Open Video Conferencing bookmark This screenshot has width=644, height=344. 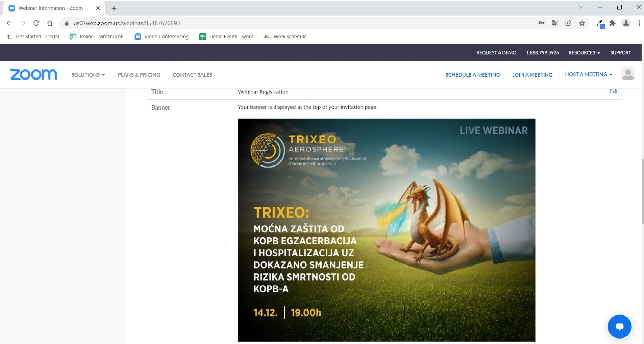(x=164, y=36)
